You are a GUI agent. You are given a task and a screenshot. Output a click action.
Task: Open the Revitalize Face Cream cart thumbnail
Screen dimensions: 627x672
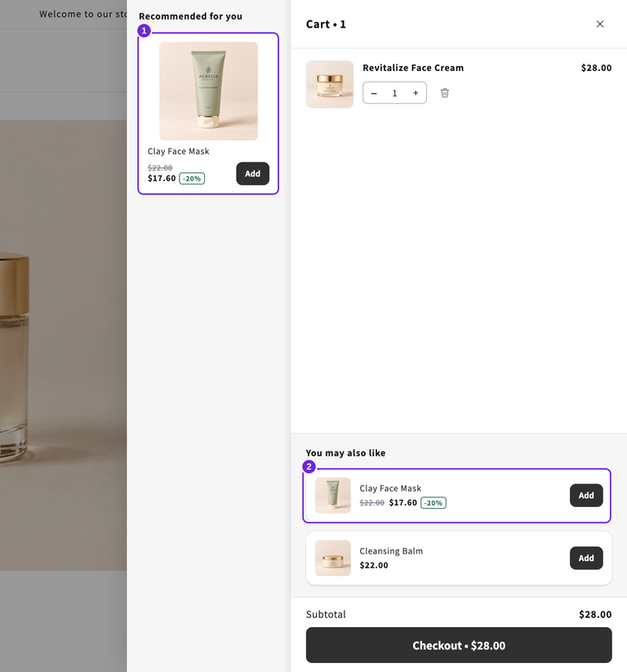(x=330, y=84)
